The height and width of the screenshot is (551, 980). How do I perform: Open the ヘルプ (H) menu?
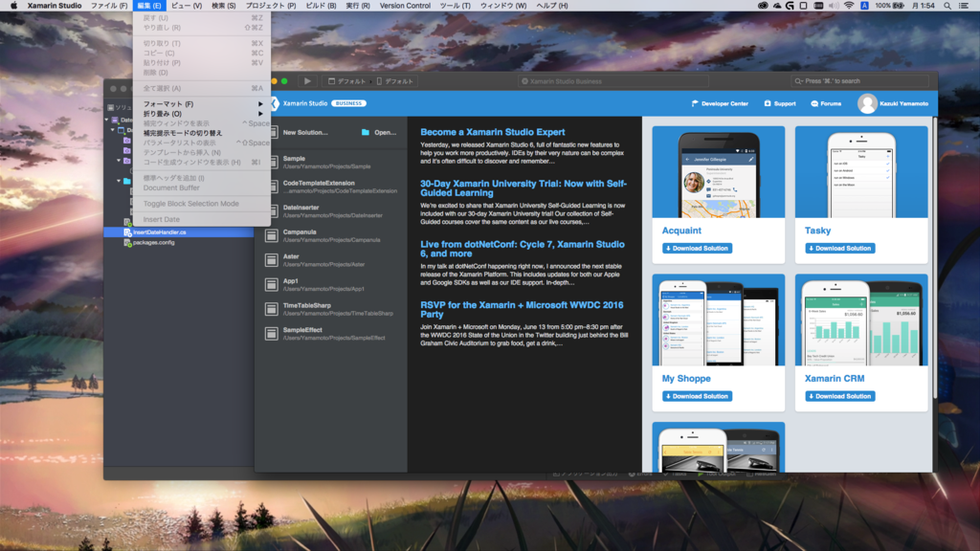pos(552,6)
